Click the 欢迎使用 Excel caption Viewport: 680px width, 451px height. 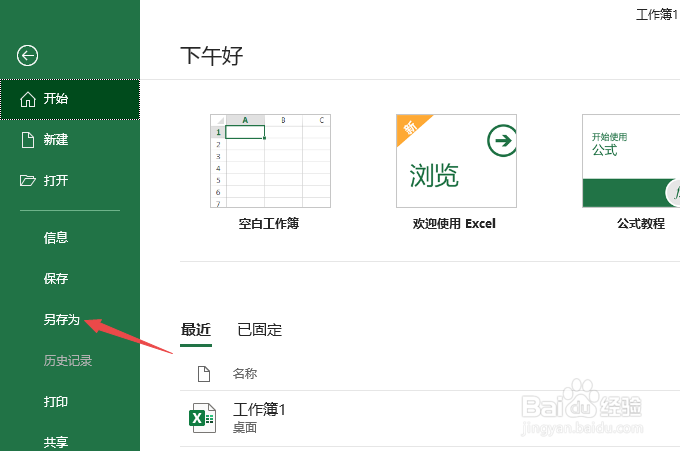point(454,224)
